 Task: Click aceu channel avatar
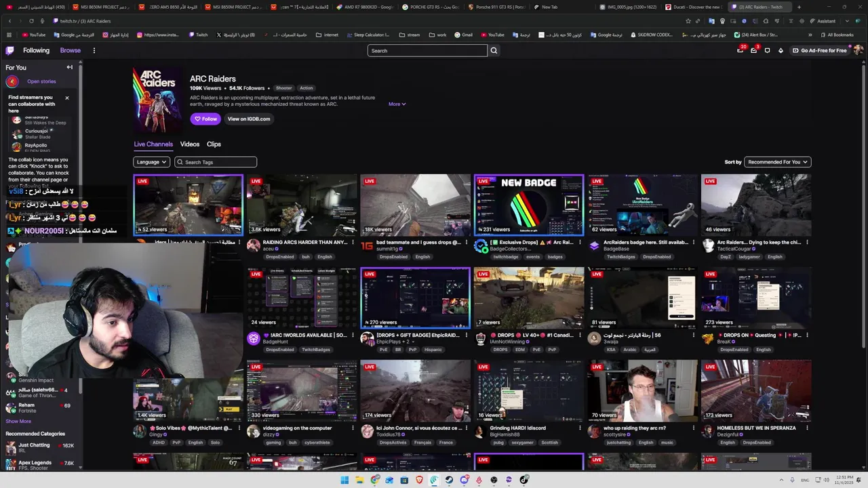pos(254,245)
